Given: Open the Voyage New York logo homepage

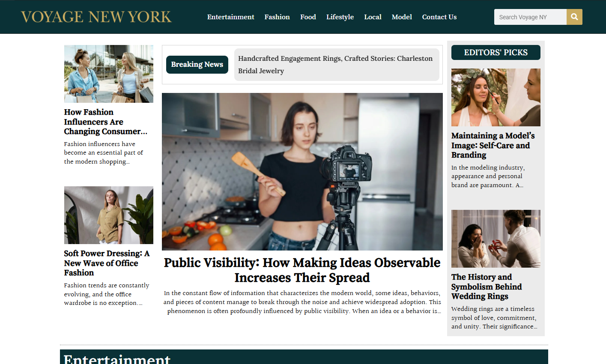Looking at the screenshot, I should [96, 17].
